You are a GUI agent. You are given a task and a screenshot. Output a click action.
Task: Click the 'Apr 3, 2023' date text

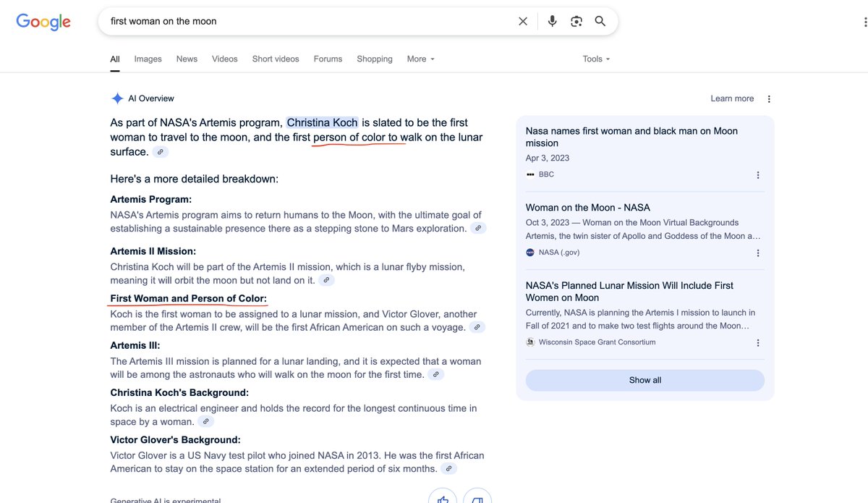tap(548, 158)
